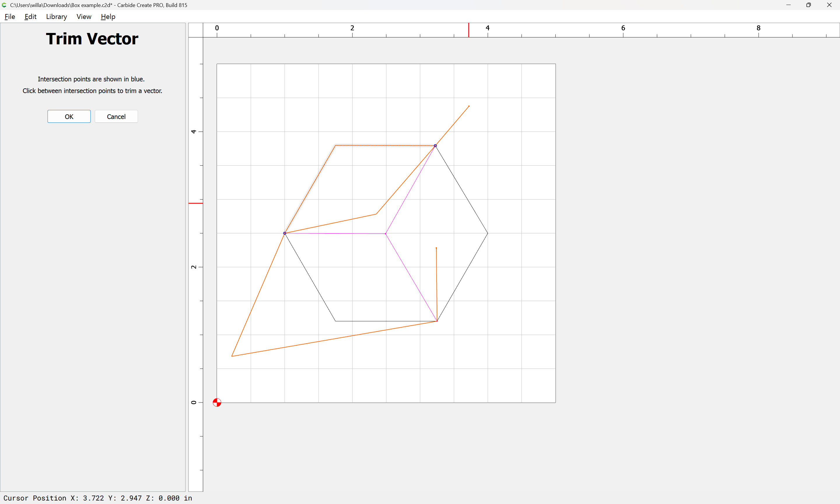840x504 pixels.
Task: Trim the orange segment extending past the top intersection
Action: pos(452,126)
